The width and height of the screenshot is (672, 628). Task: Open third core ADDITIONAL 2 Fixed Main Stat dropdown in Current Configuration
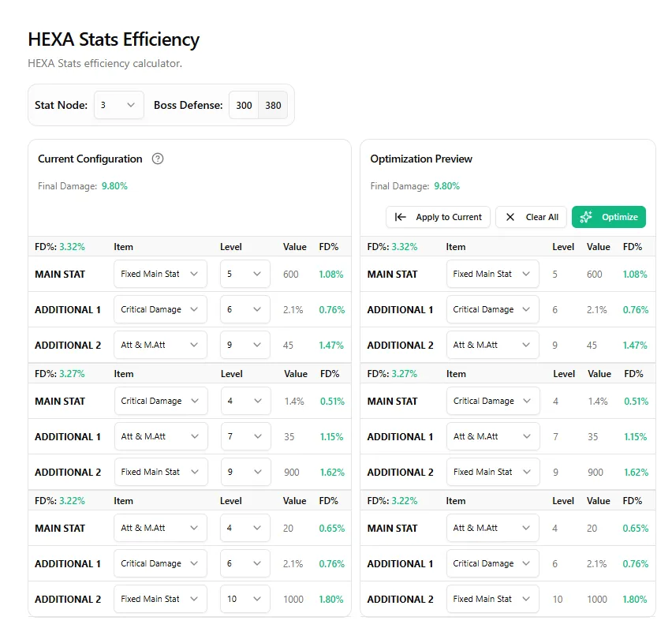point(160,599)
